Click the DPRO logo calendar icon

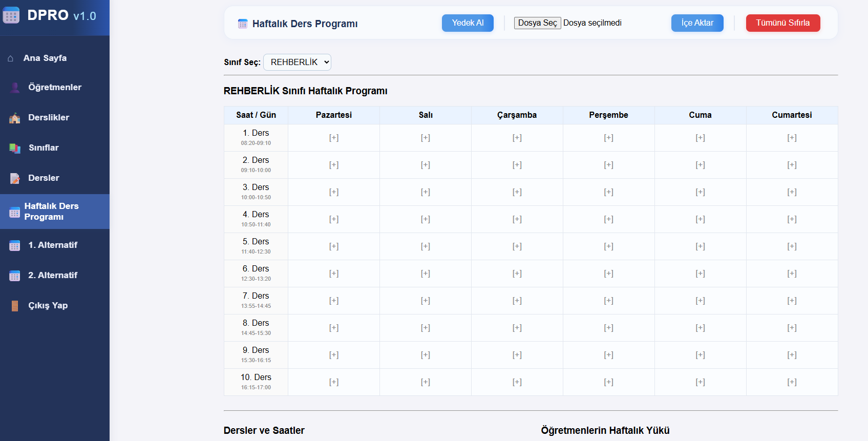11,15
